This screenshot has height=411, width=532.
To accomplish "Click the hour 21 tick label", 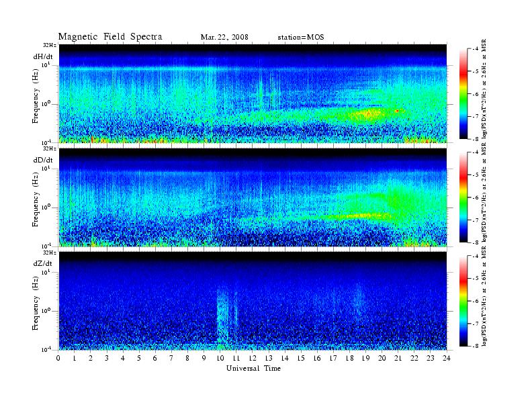I will (398, 358).
